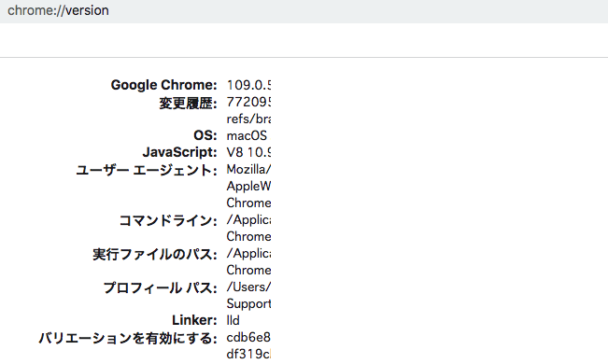Click the OS label
608x364 pixels.
(205, 135)
